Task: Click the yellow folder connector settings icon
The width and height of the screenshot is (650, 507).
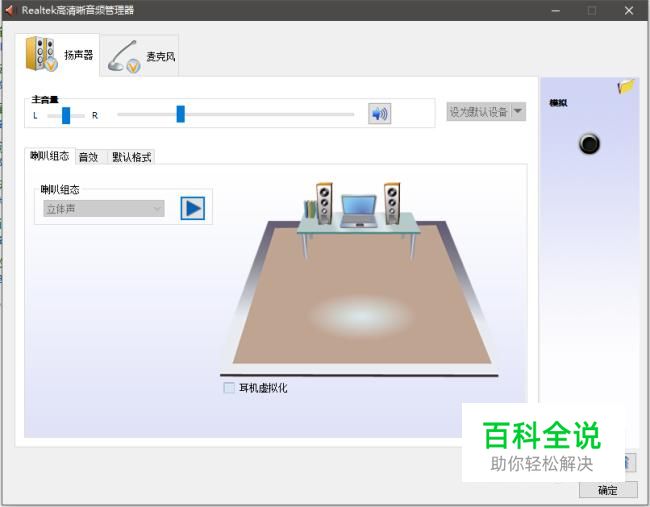Action: click(x=626, y=86)
